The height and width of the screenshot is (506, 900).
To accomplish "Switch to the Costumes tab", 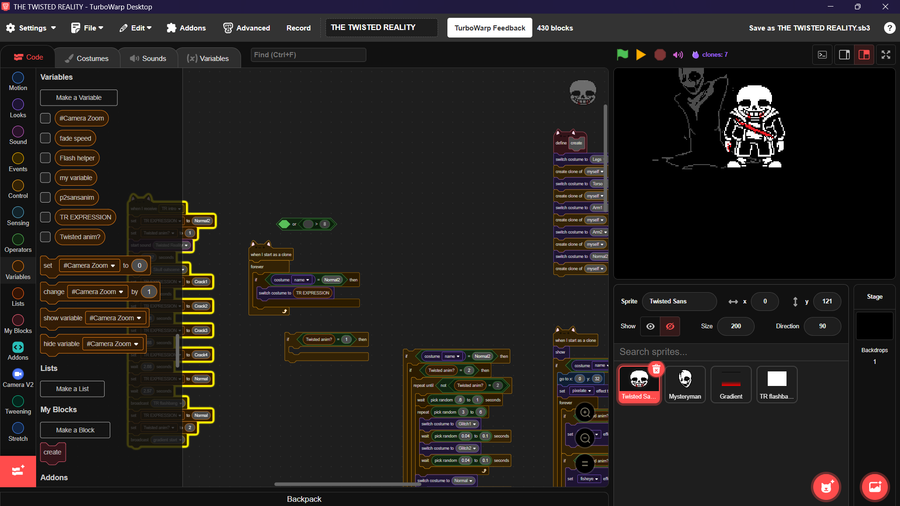I will [87, 58].
